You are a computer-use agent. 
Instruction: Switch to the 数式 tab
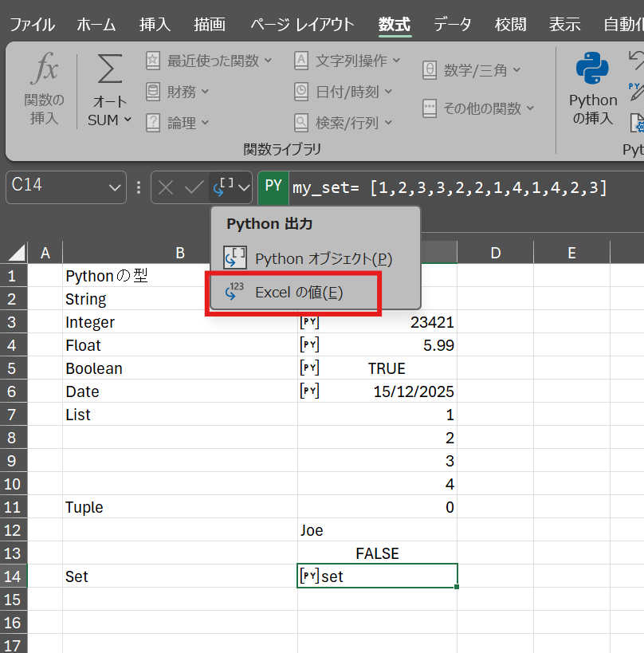click(395, 25)
